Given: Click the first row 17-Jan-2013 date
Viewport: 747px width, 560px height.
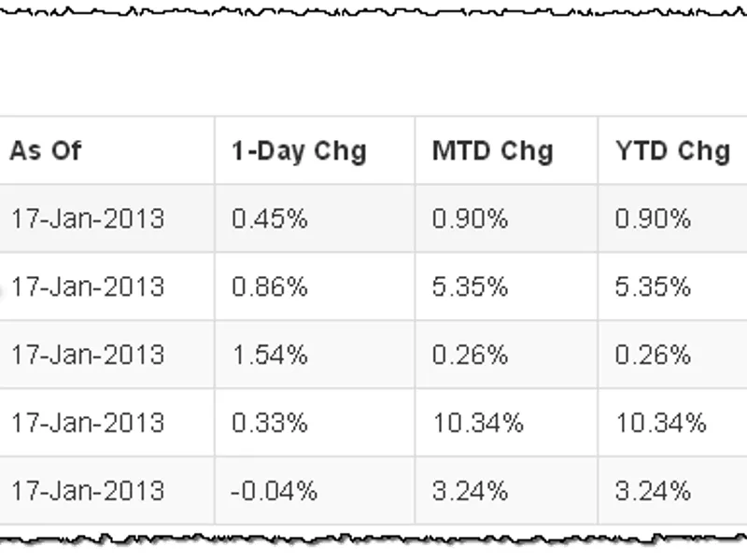Looking at the screenshot, I should pyautogui.click(x=88, y=219).
